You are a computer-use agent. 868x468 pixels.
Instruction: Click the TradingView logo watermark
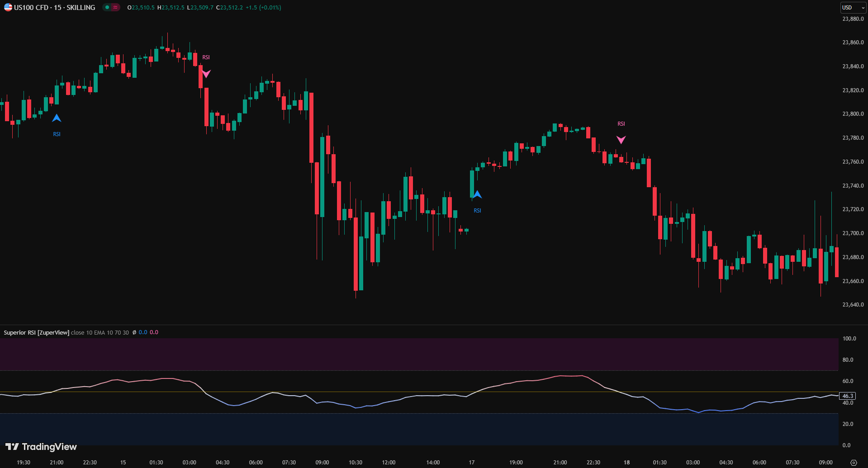pyautogui.click(x=41, y=447)
